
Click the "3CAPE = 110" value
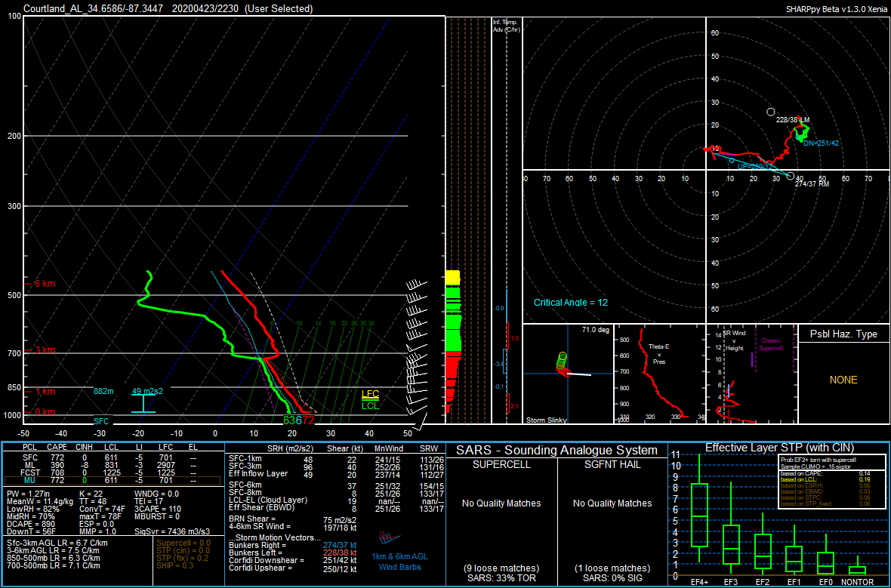click(157, 509)
